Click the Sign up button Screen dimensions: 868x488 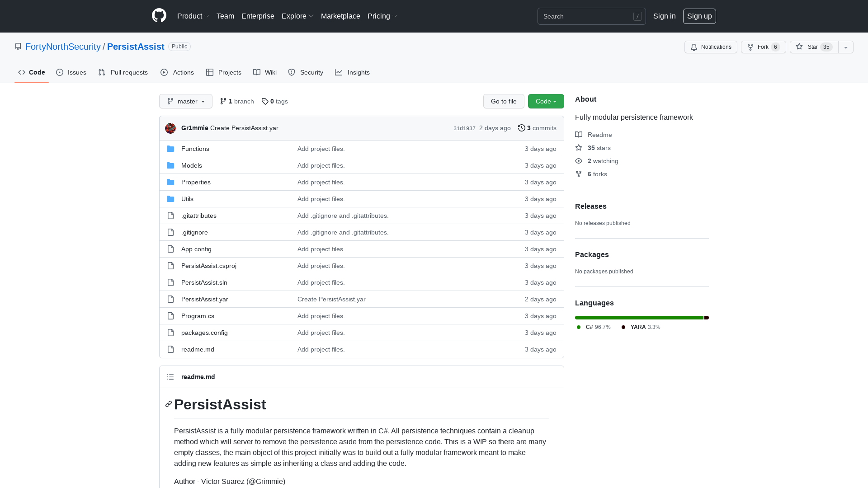pyautogui.click(x=699, y=16)
